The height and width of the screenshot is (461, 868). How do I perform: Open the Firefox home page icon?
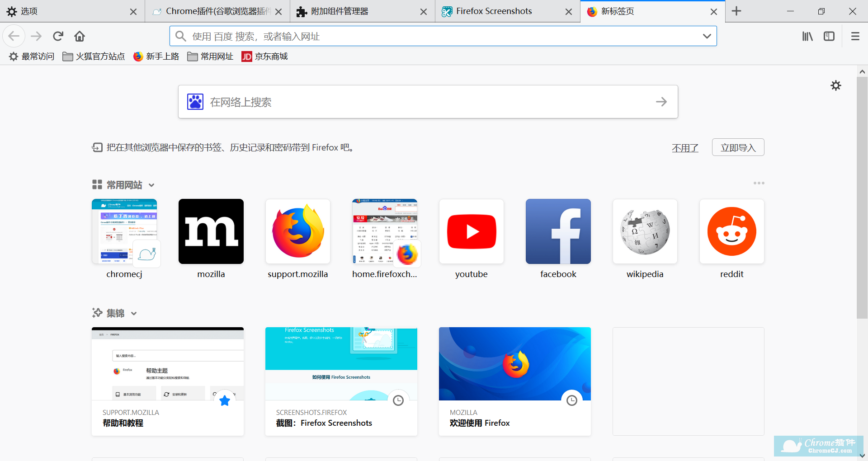tap(80, 36)
